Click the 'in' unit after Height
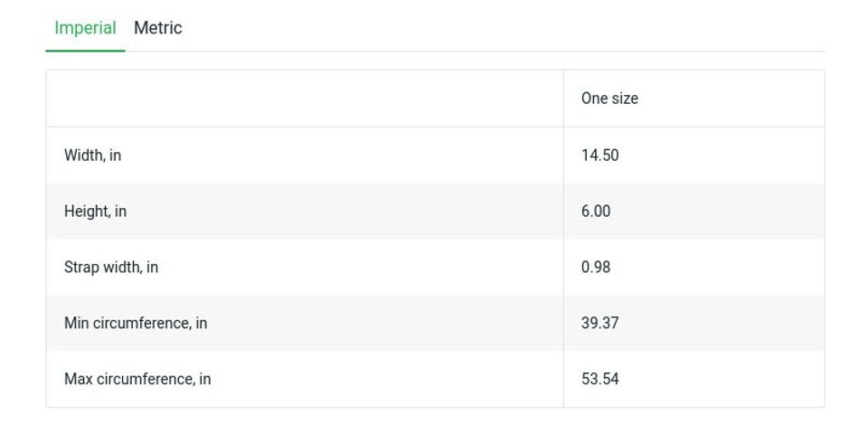 (120, 212)
